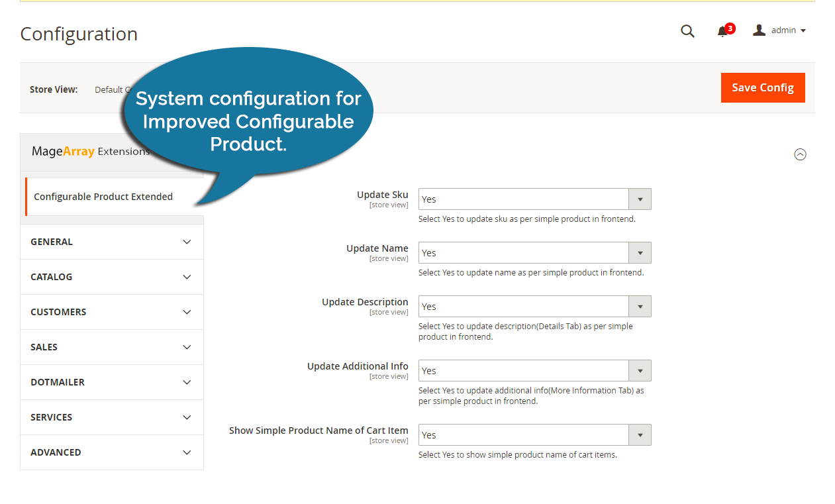Expand the SALES section
835x504 pixels.
(x=112, y=347)
